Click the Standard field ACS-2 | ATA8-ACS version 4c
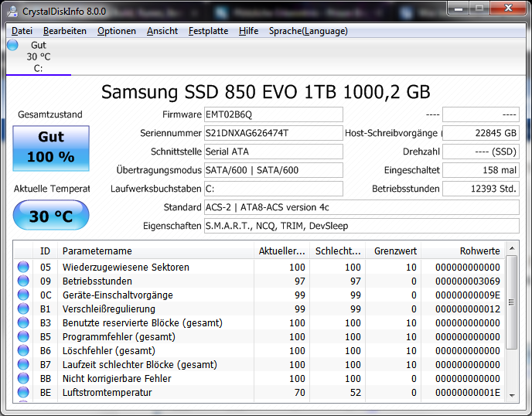The image size is (532, 416). (x=362, y=207)
